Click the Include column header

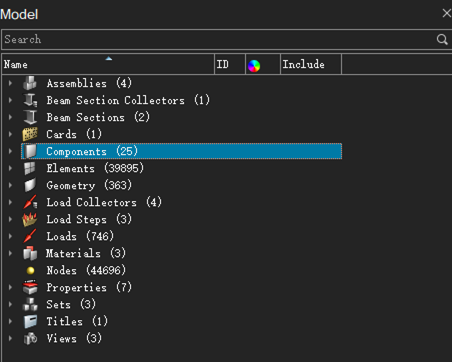point(311,64)
